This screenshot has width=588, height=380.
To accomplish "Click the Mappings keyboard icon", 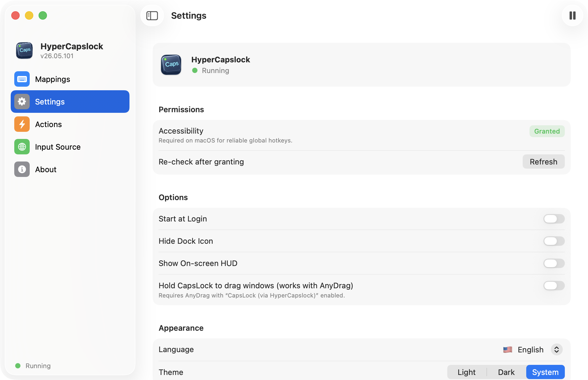I will (22, 79).
